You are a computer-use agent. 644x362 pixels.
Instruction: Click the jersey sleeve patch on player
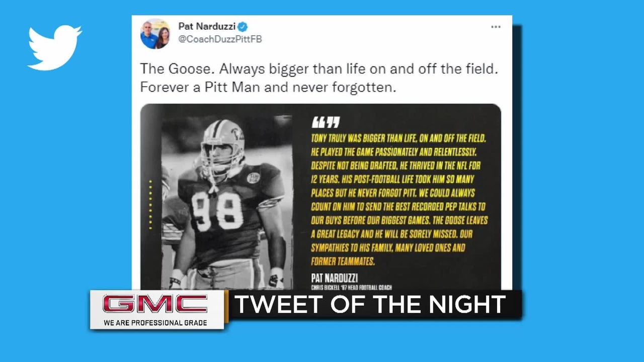pos(253,178)
